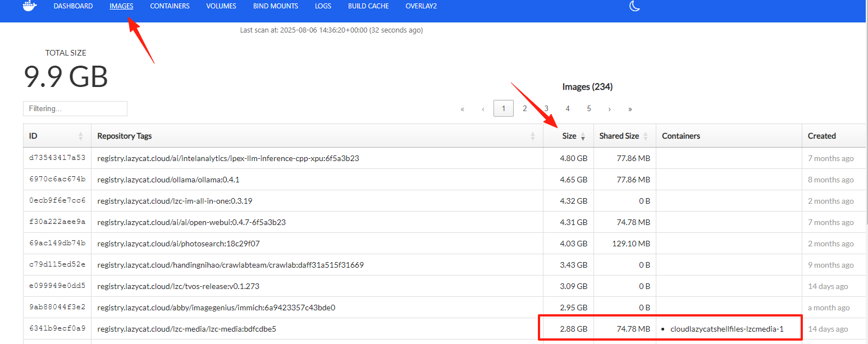
Task: Select page 3 of images
Action: (x=546, y=109)
